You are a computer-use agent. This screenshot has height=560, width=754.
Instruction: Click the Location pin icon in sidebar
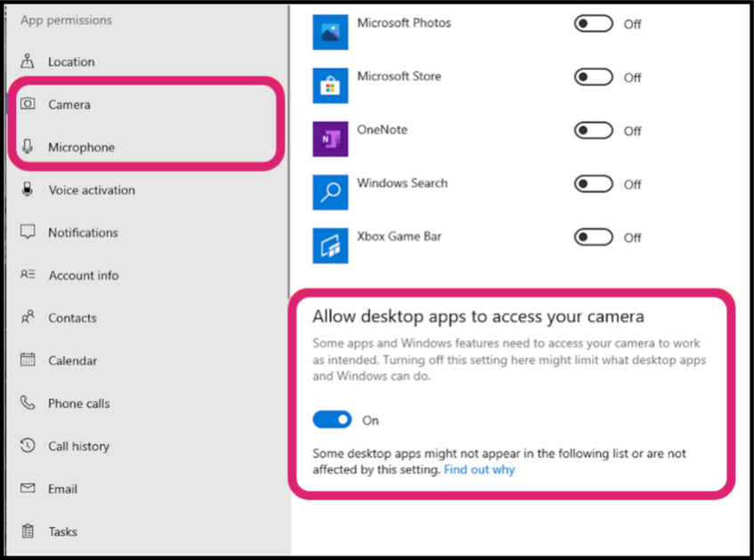click(28, 61)
